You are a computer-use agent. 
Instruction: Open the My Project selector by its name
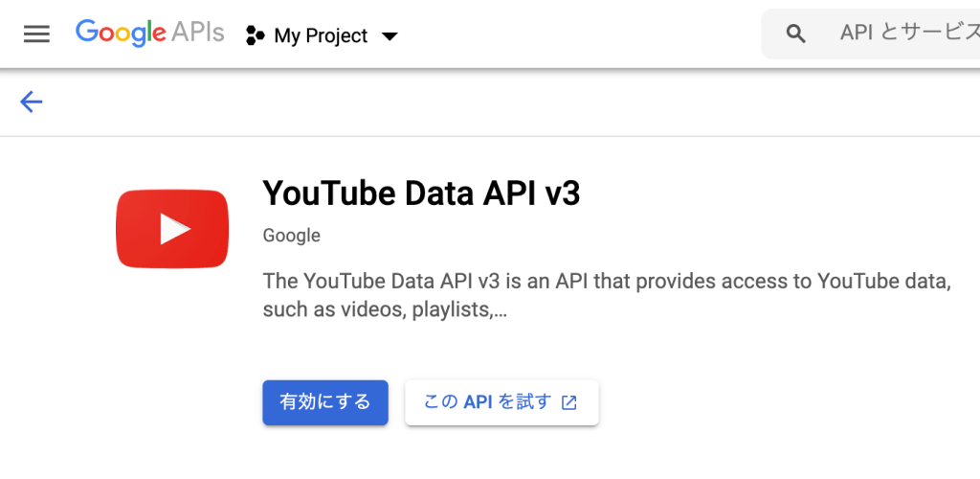(x=321, y=35)
